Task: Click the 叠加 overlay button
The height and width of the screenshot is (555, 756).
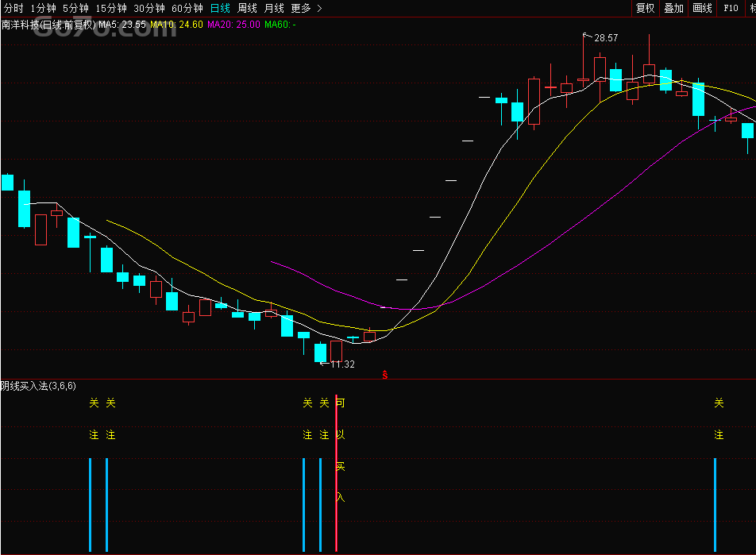Action: pyautogui.click(x=673, y=8)
